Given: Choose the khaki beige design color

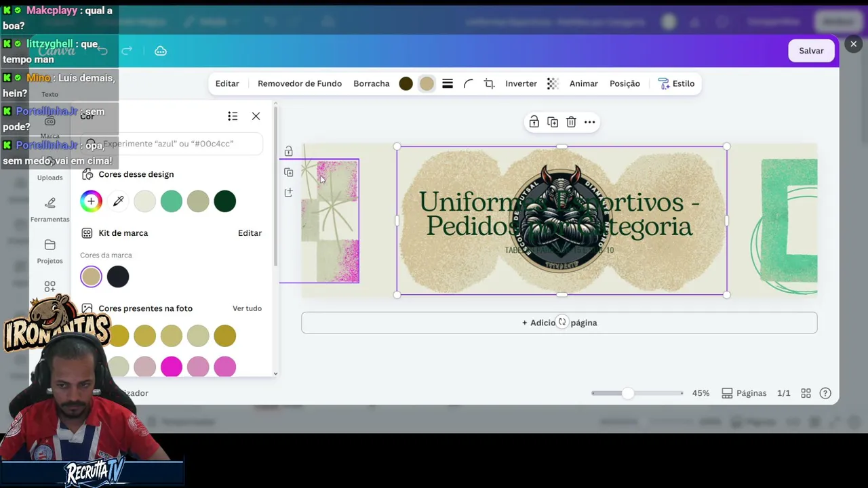Looking at the screenshot, I should coord(198,201).
